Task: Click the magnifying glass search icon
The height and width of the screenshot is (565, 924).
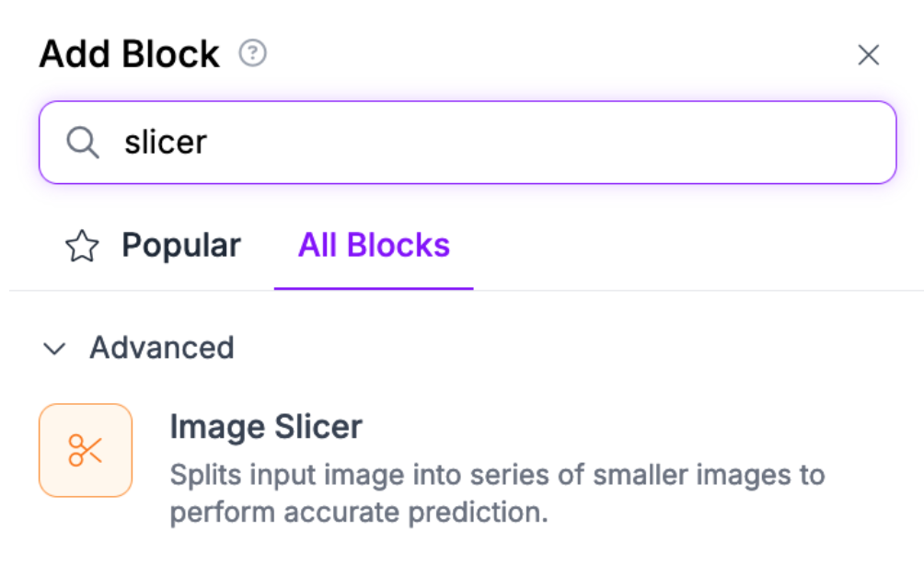Action: click(x=83, y=143)
